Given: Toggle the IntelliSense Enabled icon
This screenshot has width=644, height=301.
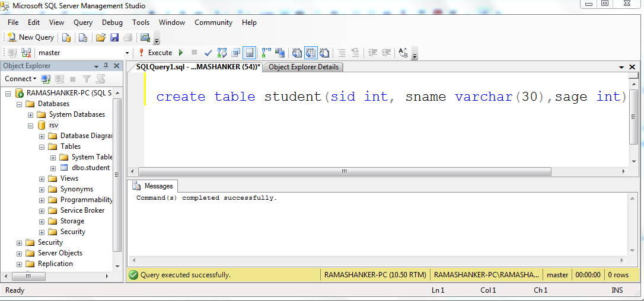Looking at the screenshot, I should point(249,53).
